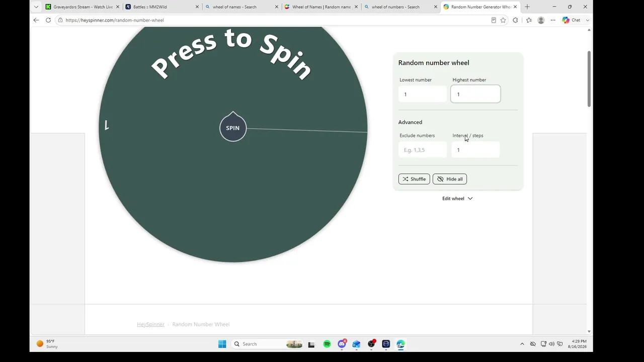
Task: Close the wheel of numbers - Search tab
Action: pyautogui.click(x=435, y=7)
